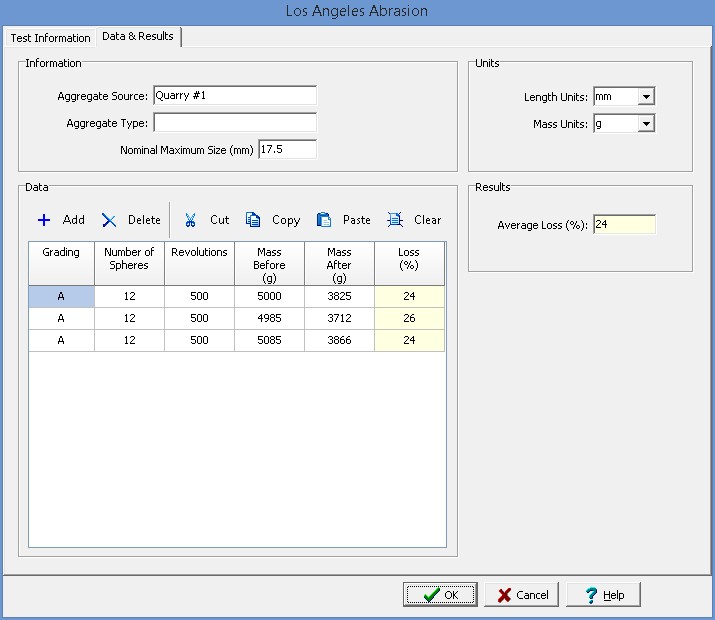Click the empty Aggregate Type field

coord(234,123)
